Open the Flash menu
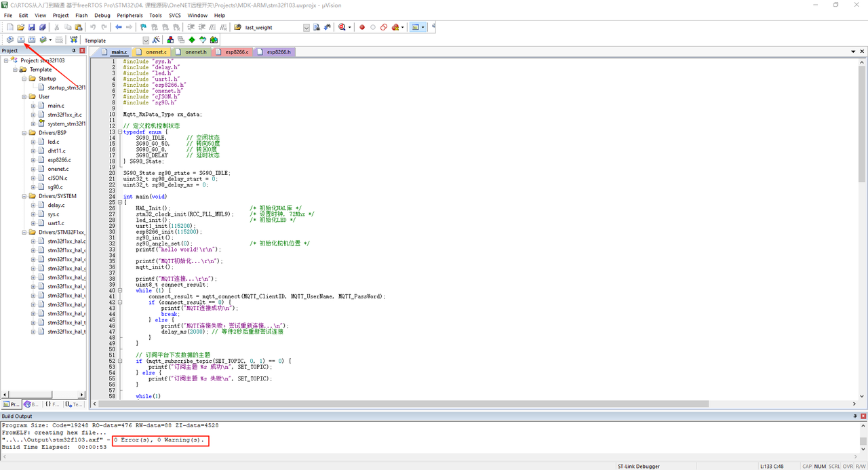 tap(81, 15)
